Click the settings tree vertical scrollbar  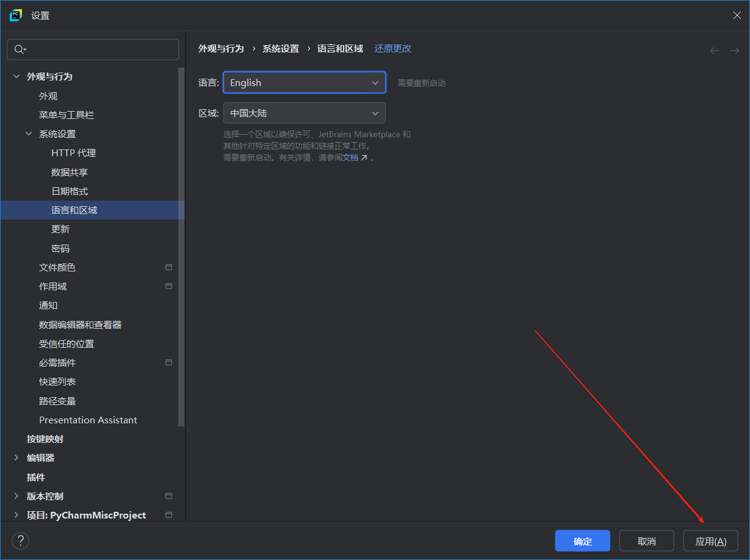click(x=181, y=246)
